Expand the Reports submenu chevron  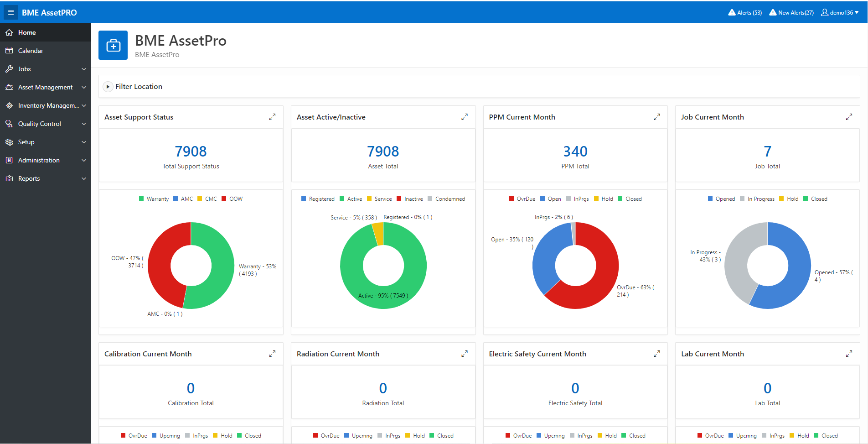click(x=84, y=178)
